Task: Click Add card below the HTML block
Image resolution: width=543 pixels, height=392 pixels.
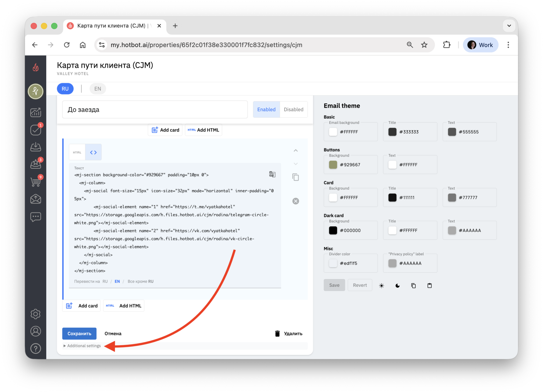Action: 82,306
